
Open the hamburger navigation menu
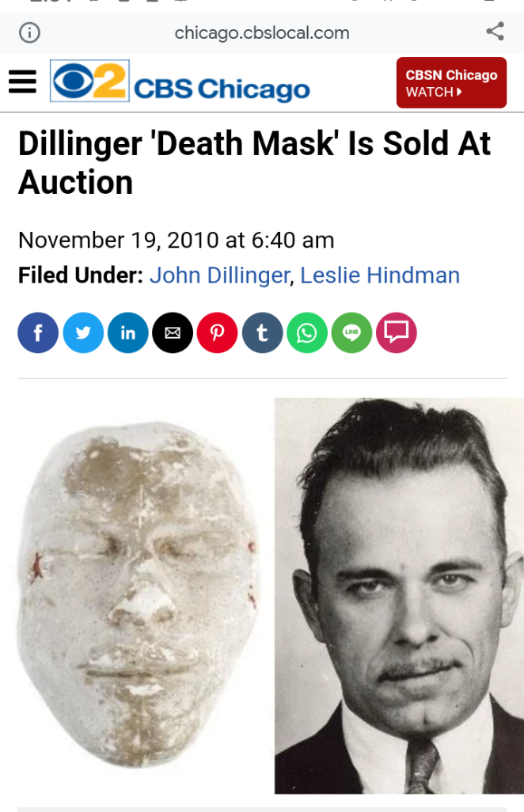(x=22, y=82)
